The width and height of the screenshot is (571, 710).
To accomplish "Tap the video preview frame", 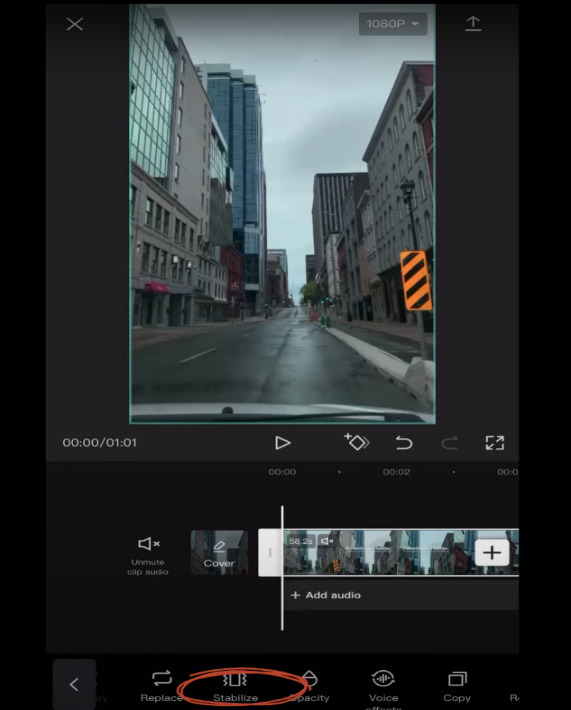I will [282, 214].
